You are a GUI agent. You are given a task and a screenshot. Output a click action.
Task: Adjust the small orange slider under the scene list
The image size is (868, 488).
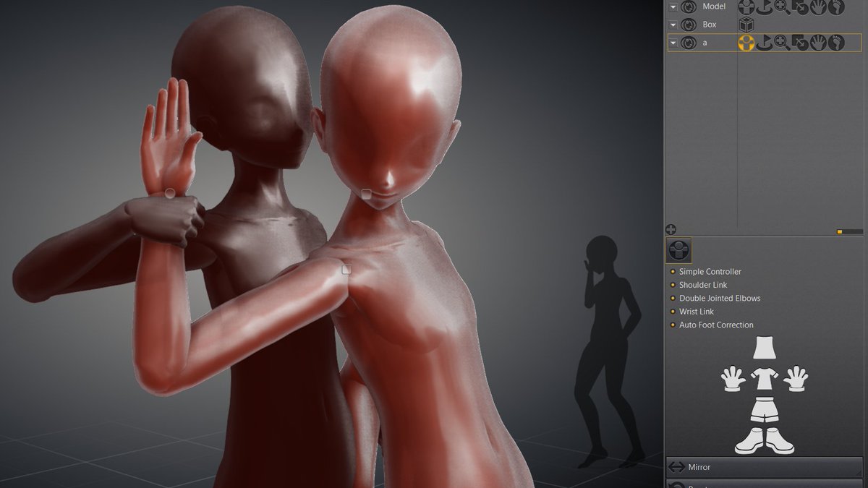pos(839,232)
